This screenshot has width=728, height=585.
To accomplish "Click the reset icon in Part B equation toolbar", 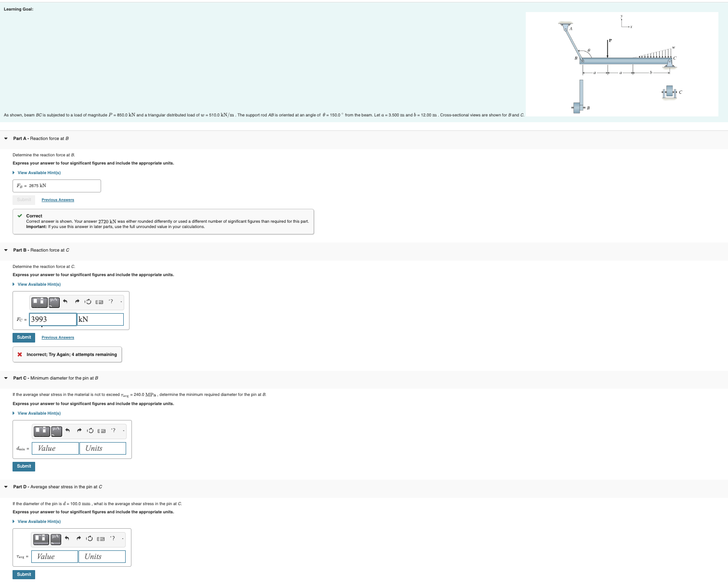I will click(89, 302).
